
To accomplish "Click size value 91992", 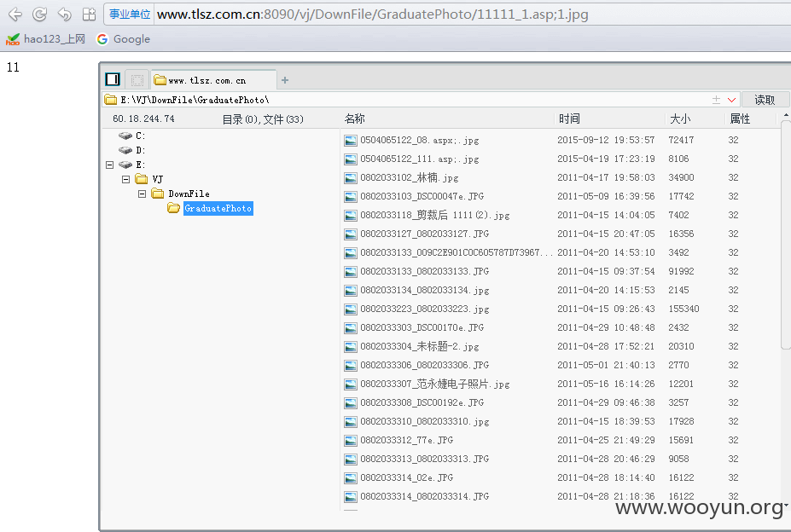I will (681, 271).
